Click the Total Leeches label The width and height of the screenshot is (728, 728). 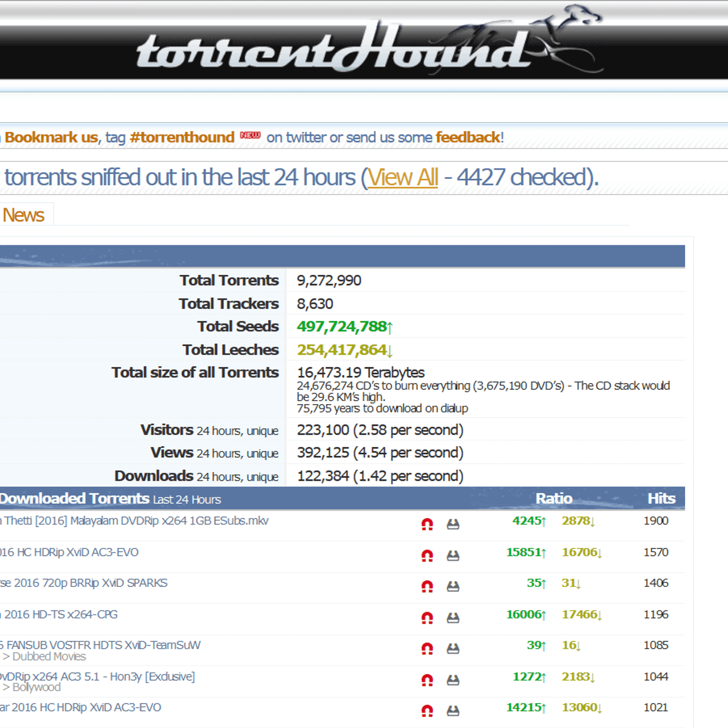pos(231,349)
